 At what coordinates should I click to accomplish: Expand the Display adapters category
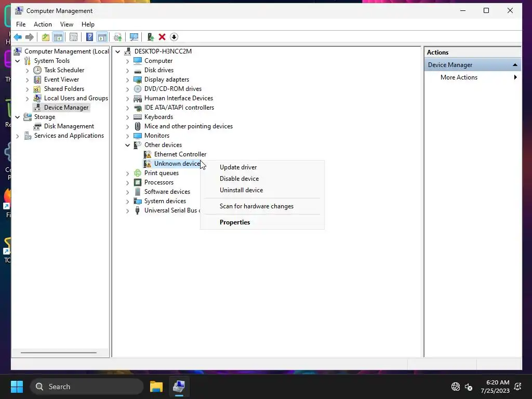pyautogui.click(x=128, y=80)
